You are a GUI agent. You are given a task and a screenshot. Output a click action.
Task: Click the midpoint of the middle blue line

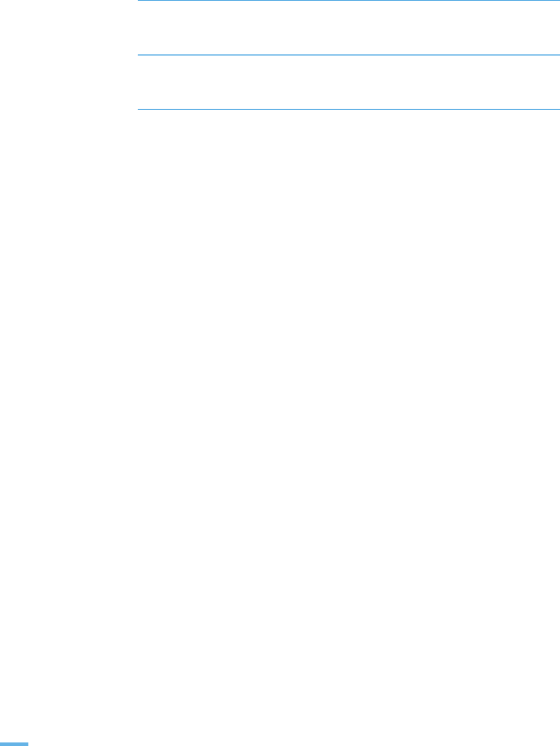[x=348, y=55]
